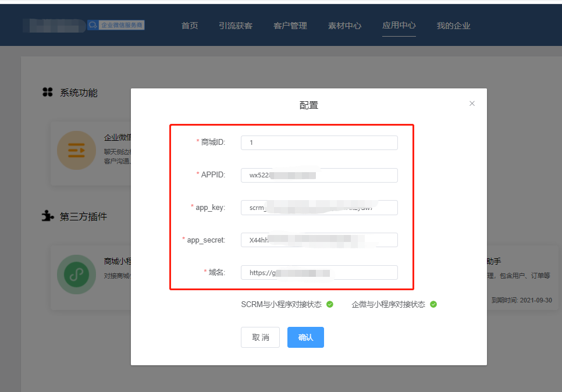562x392 pixels.
Task: Navigate to 我的企业 in top menu
Action: (x=453, y=26)
